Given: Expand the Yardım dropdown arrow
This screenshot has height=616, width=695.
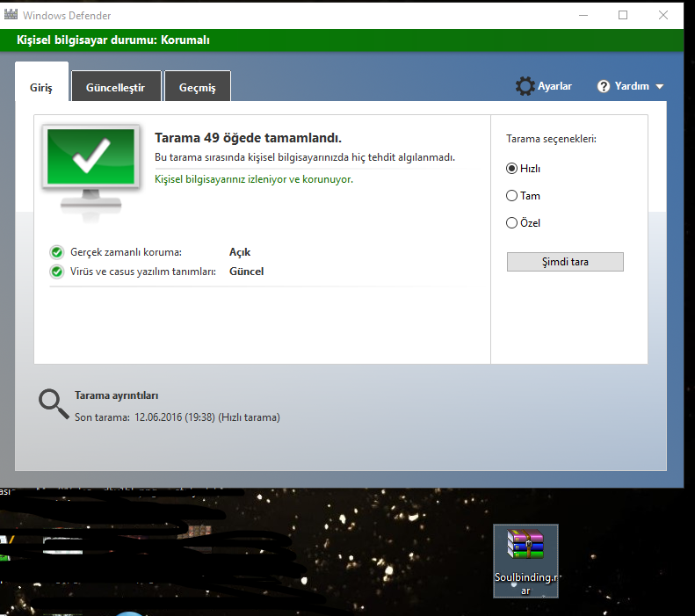Looking at the screenshot, I should [660, 86].
